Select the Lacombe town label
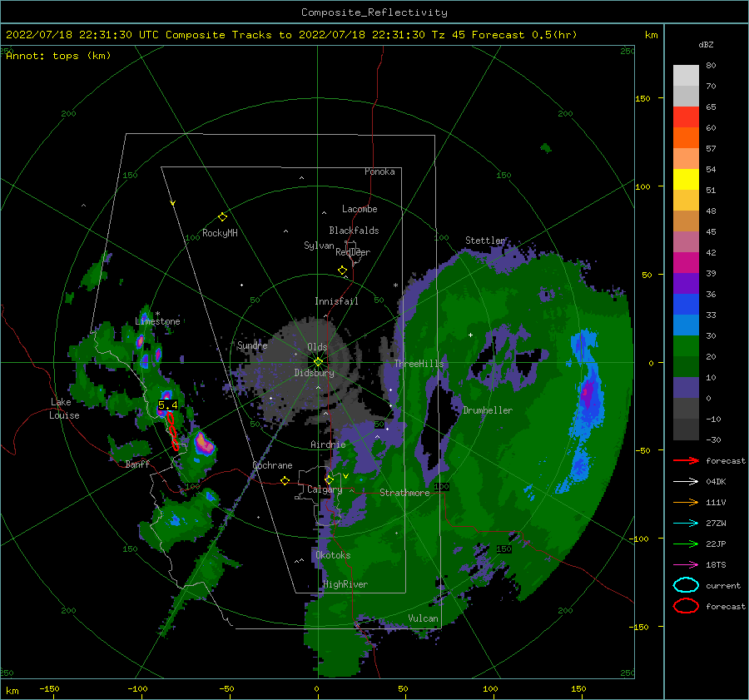The image size is (749, 700). 360,209
